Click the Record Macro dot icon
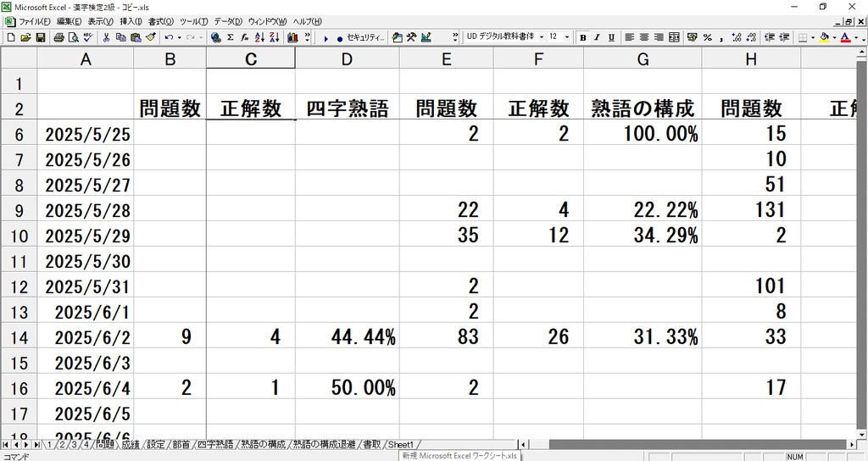This screenshot has width=868, height=461. (x=339, y=38)
